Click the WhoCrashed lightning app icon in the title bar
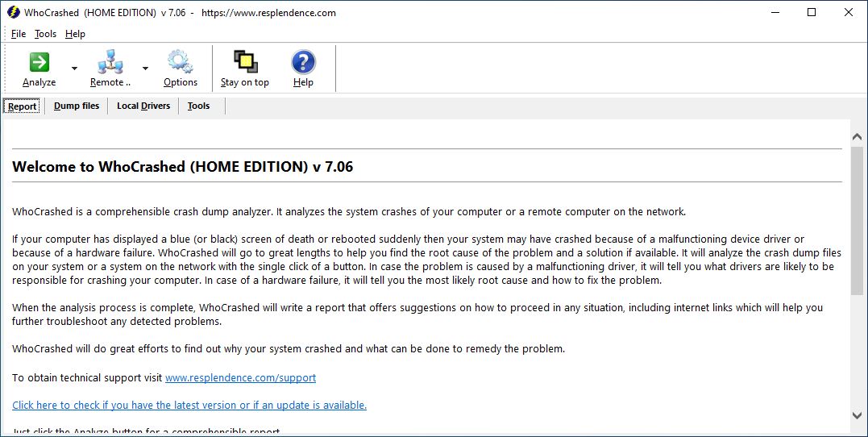Screen dimensions: 868x437 (x=13, y=12)
